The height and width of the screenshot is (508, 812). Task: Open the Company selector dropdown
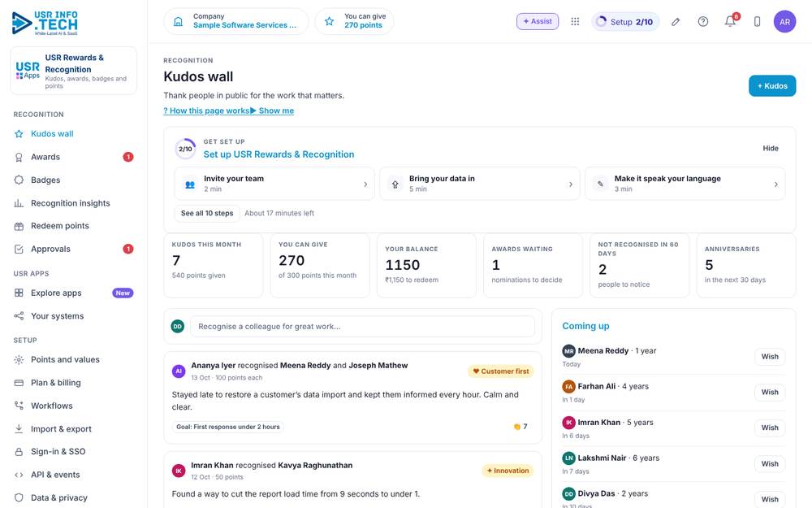(x=236, y=21)
